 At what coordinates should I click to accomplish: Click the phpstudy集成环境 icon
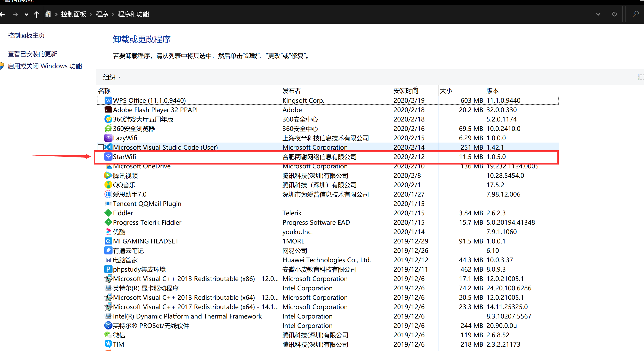click(108, 269)
